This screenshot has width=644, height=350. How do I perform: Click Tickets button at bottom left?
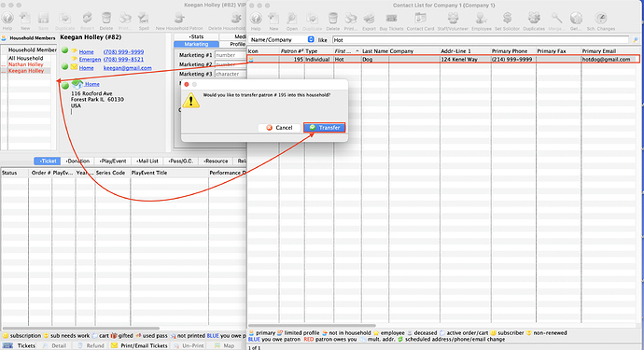20,345
